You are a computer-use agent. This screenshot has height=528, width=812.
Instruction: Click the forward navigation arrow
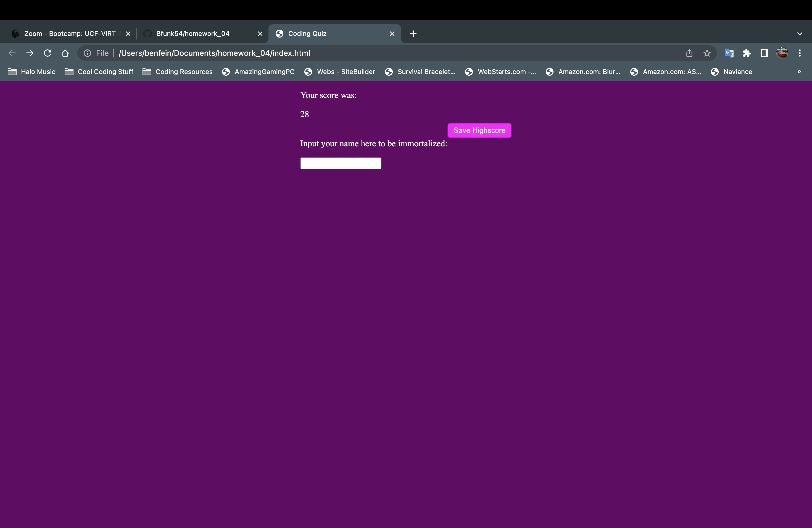tap(30, 53)
